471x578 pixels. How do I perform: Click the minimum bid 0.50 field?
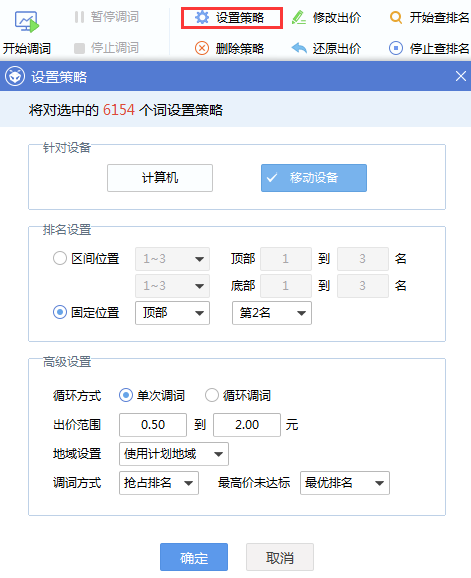pos(153,425)
